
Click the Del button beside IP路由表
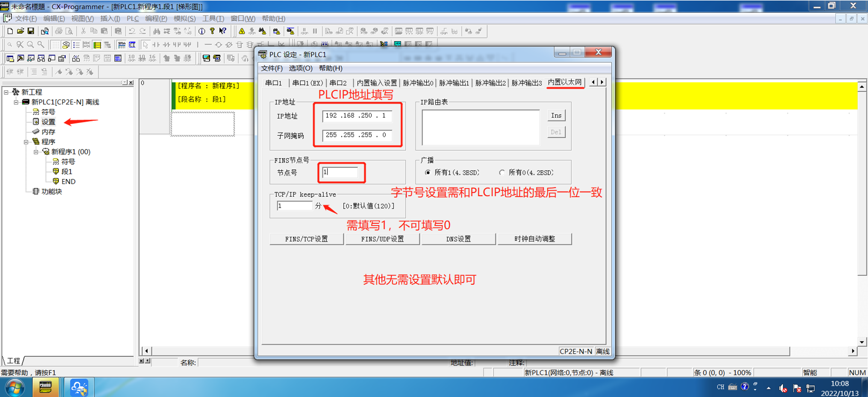556,132
